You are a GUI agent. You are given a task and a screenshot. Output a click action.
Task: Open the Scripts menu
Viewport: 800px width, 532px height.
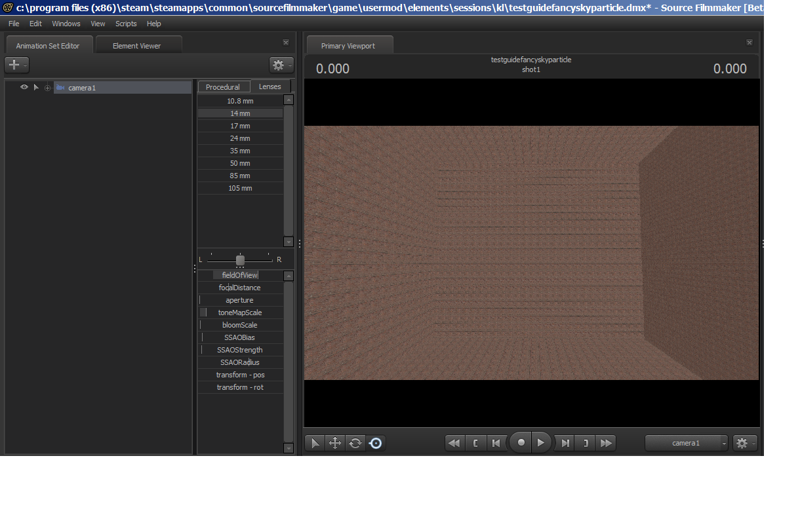pos(126,24)
